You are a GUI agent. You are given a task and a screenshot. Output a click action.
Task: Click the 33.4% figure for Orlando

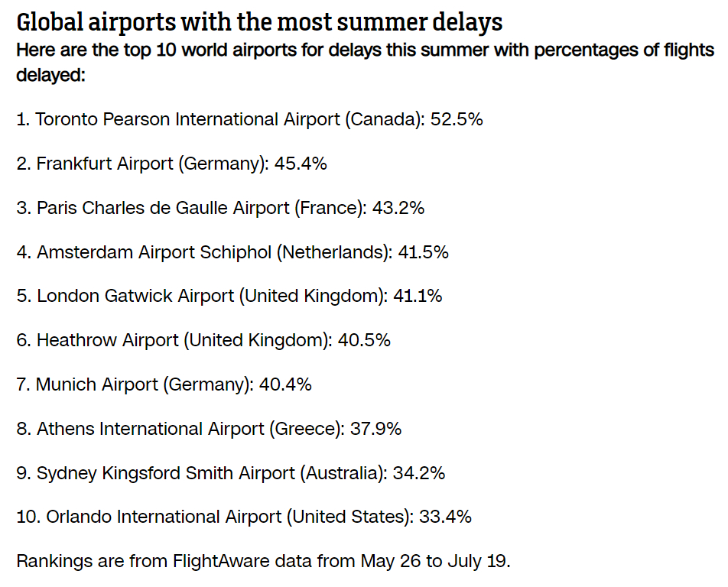(x=445, y=517)
